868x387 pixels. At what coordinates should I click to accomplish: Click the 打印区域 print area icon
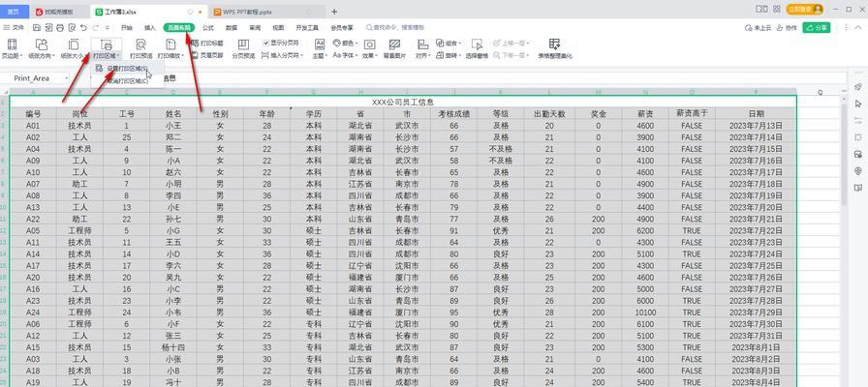point(107,45)
